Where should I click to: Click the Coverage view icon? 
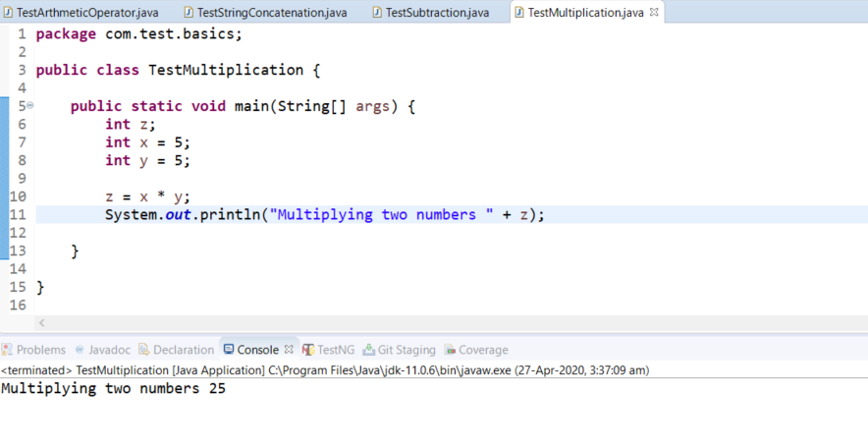pyautogui.click(x=450, y=350)
